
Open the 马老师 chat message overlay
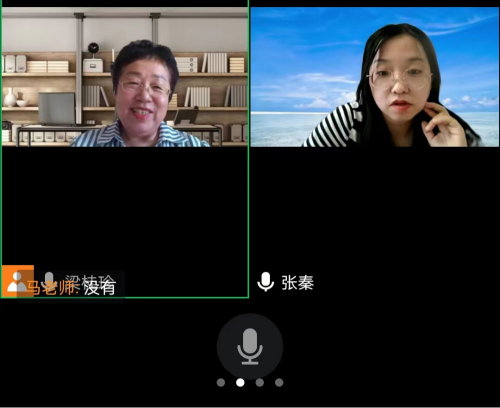[x=71, y=287]
